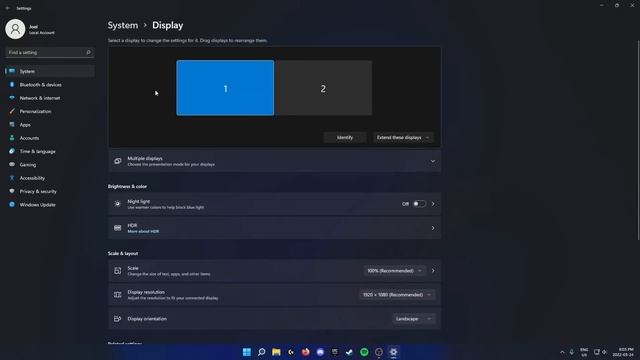Click the Settings gear on the taskbar

(x=393, y=352)
